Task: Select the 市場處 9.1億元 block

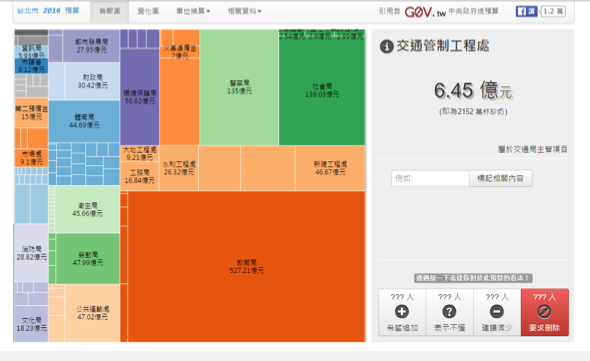Action: pyautogui.click(x=32, y=158)
